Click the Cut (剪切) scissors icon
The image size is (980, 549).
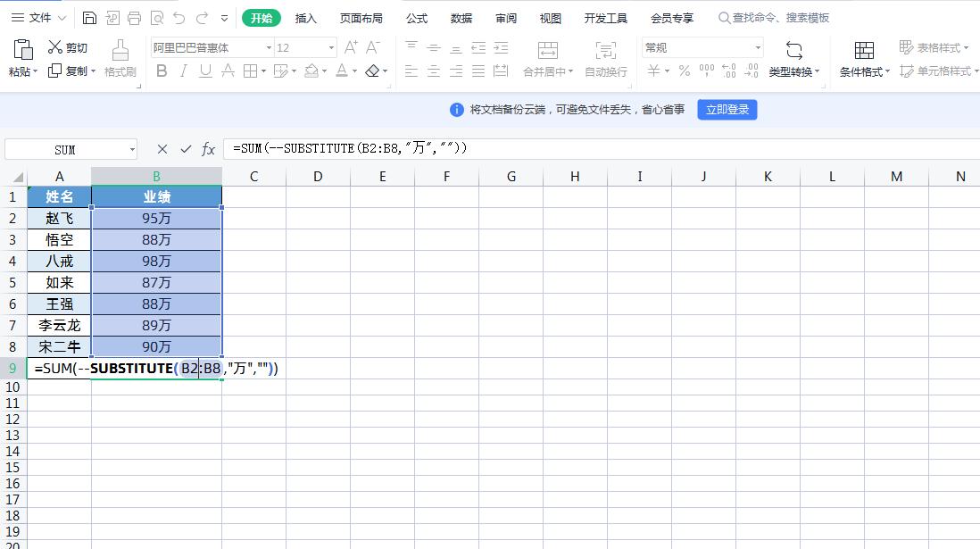point(55,47)
